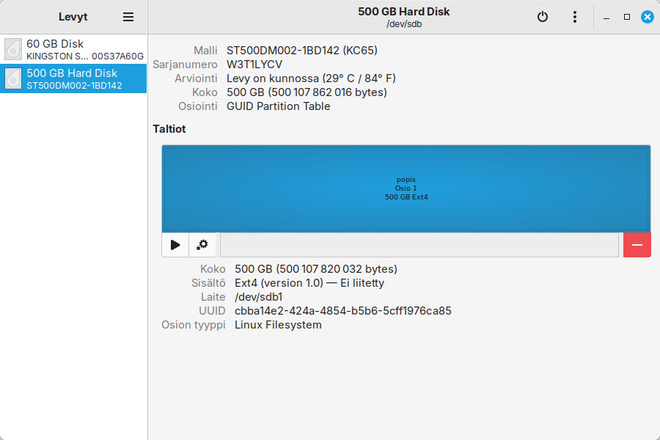Viewport: 660px width, 440px height.
Task: Select the 500 GB Hard Disk entry
Action: tap(73, 78)
